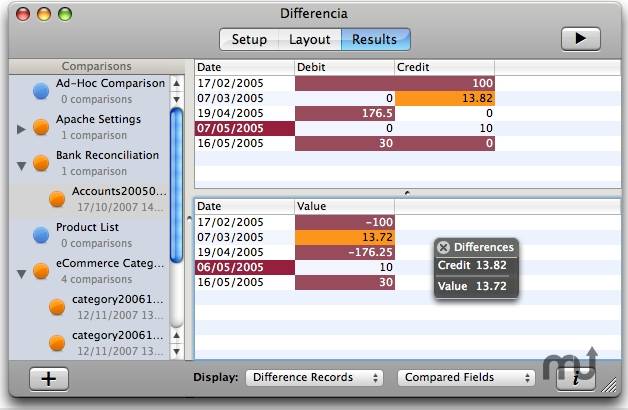The height and width of the screenshot is (410, 628).
Task: Click the Bank Reconciliation orange icon
Action: 41,163
